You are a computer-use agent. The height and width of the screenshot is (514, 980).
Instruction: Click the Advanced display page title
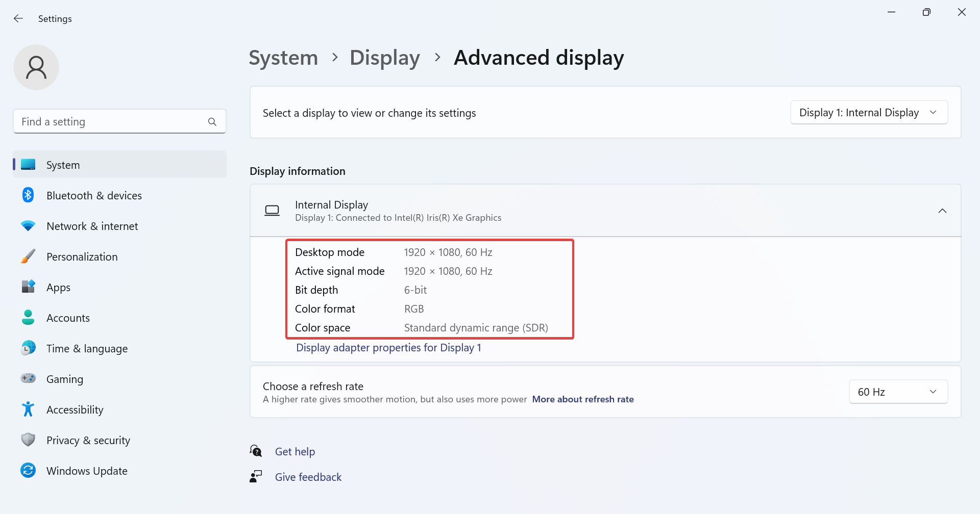pyautogui.click(x=539, y=58)
